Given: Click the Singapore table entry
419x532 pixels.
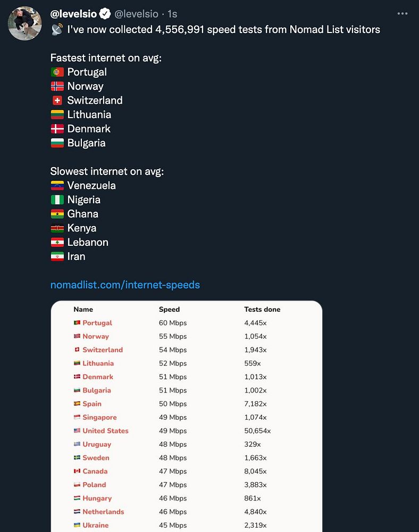Looking at the screenshot, I should coord(99,418).
